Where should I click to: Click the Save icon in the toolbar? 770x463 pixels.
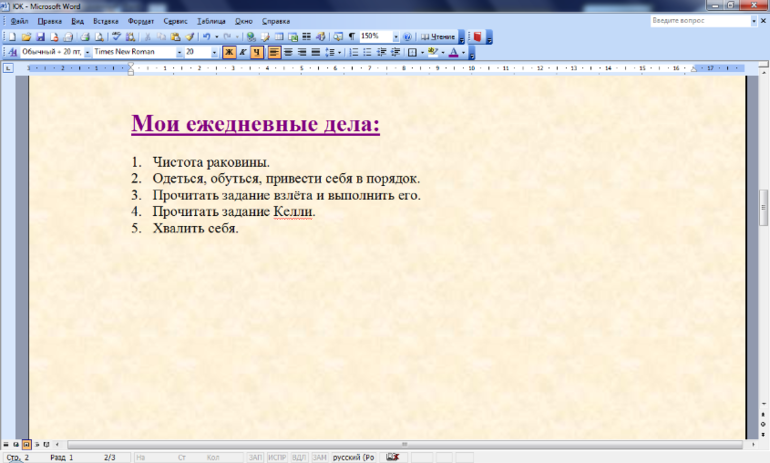pos(41,36)
